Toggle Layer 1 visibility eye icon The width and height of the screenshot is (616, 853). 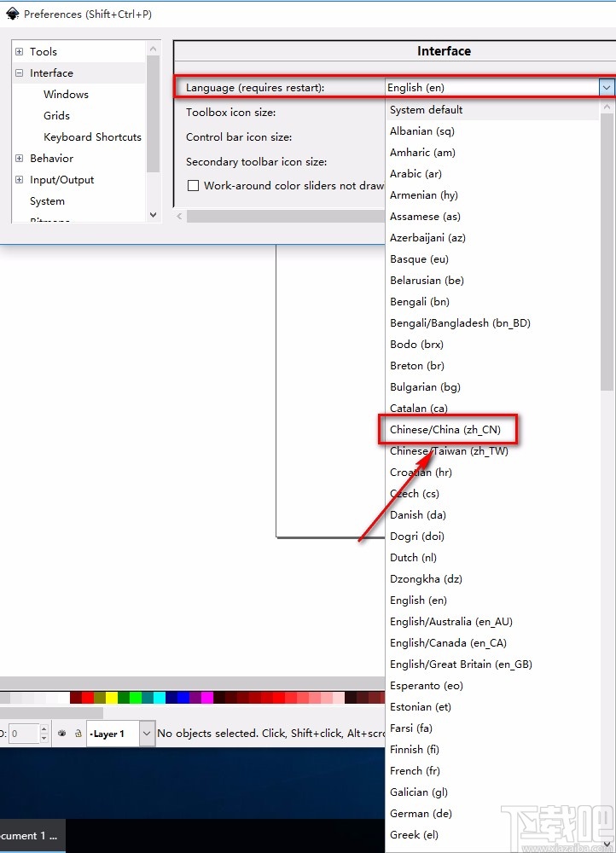[62, 734]
